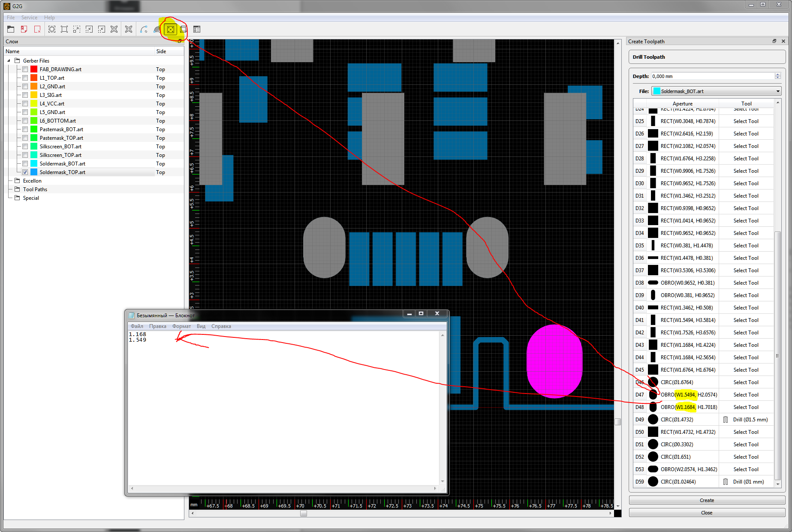The height and width of the screenshot is (532, 792).
Task: Decrease Depth using the spin down arrow
Action: 778,78
